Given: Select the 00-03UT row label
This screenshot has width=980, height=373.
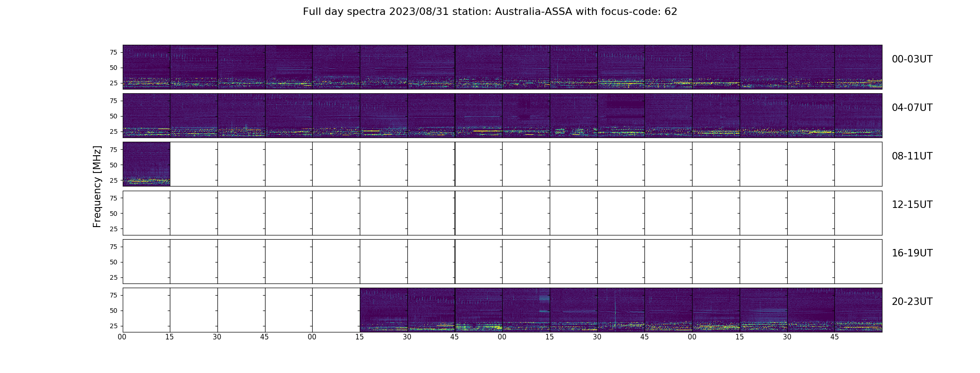Looking at the screenshot, I should pyautogui.click(x=912, y=59).
